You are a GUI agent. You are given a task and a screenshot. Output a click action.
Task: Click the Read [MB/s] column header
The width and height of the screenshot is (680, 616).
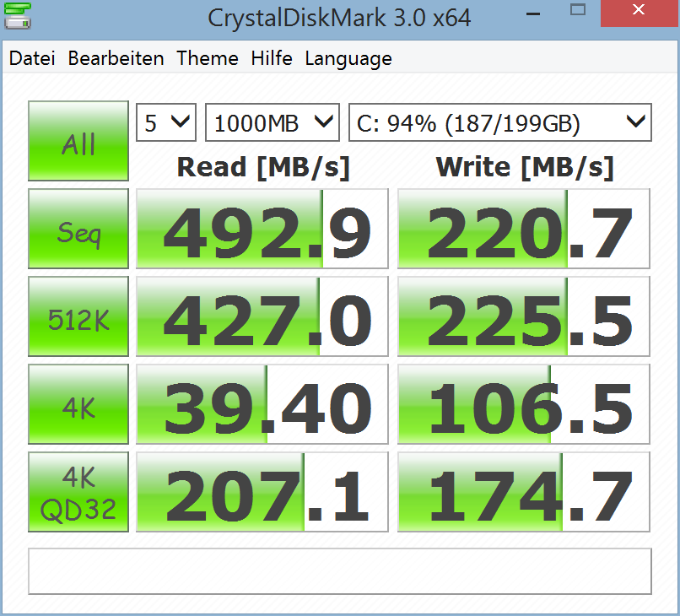[263, 167]
